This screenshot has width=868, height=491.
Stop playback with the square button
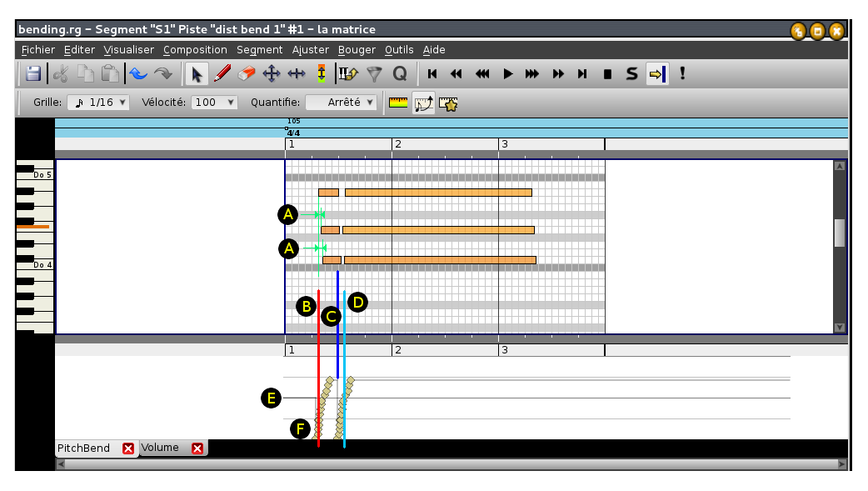[607, 73]
